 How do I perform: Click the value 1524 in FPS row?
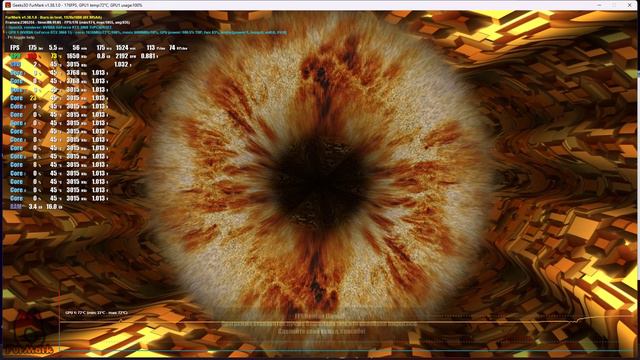(x=122, y=48)
